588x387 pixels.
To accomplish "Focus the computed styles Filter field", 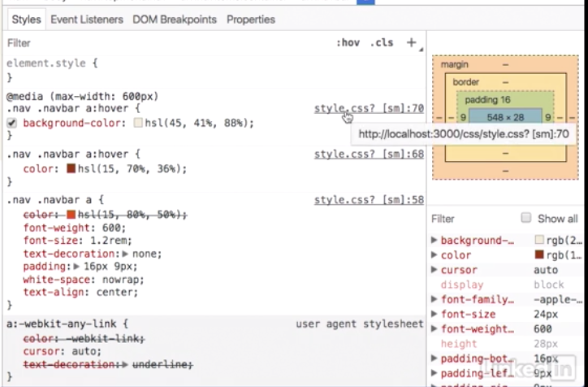I will click(x=473, y=219).
